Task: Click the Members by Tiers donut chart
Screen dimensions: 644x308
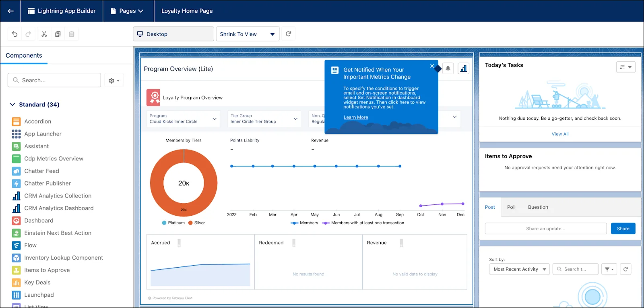Action: coord(184,183)
